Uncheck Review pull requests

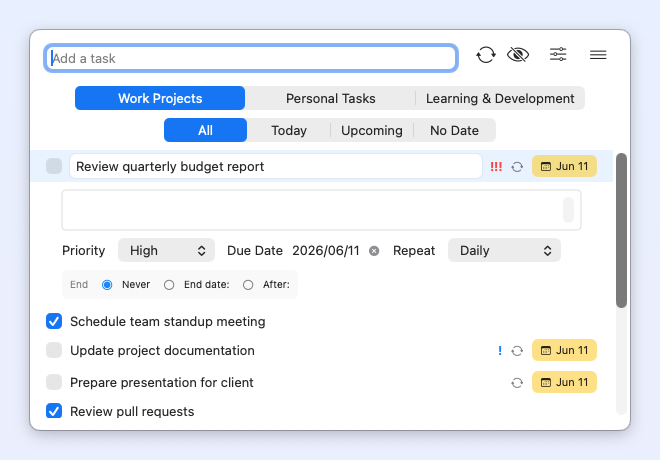(54, 411)
